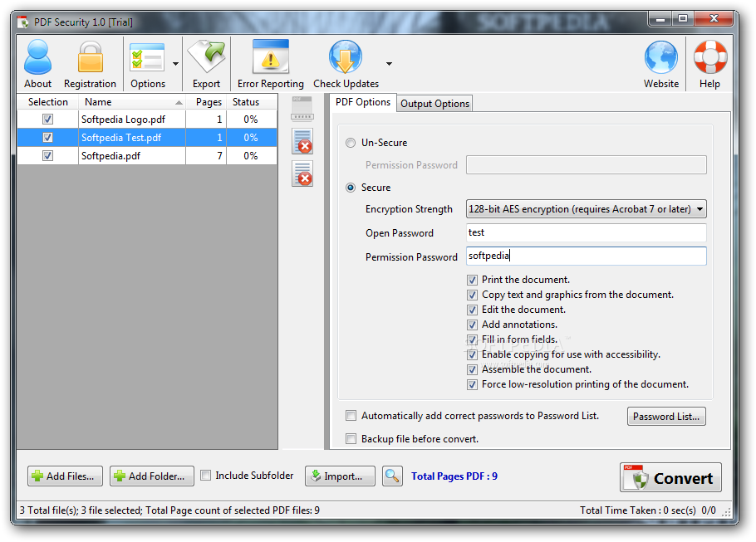
Task: Select the Softpedia.pdf file name
Action: 110,155
